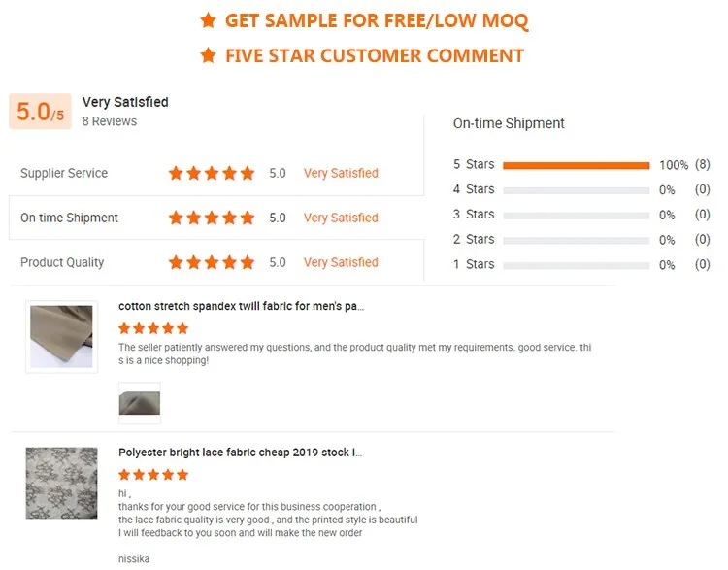728x570 pixels.
Task: Open the Polyester bright lace fabric link
Action: coord(240,453)
